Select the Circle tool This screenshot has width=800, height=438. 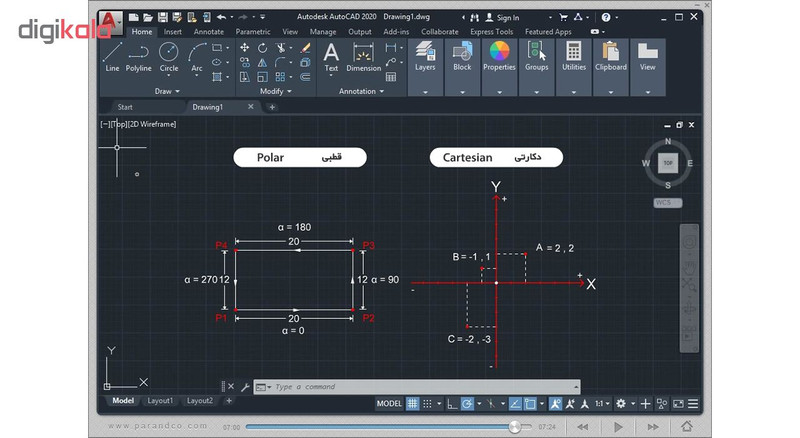pos(168,57)
